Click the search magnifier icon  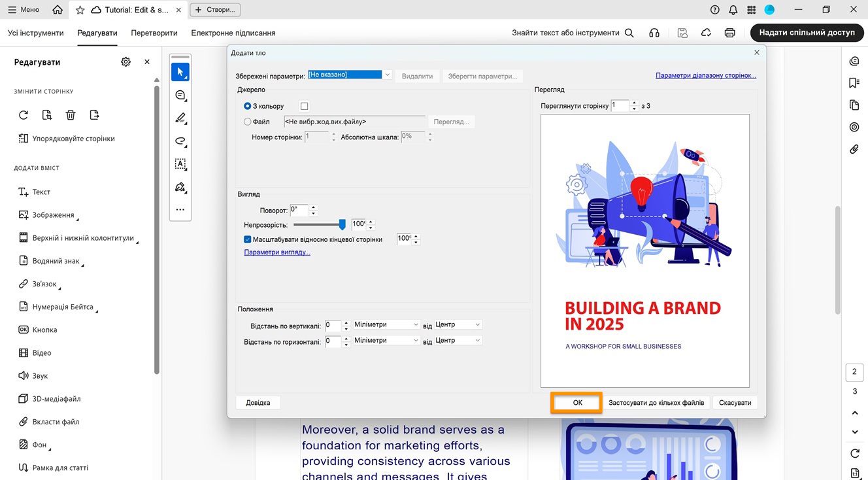click(629, 33)
